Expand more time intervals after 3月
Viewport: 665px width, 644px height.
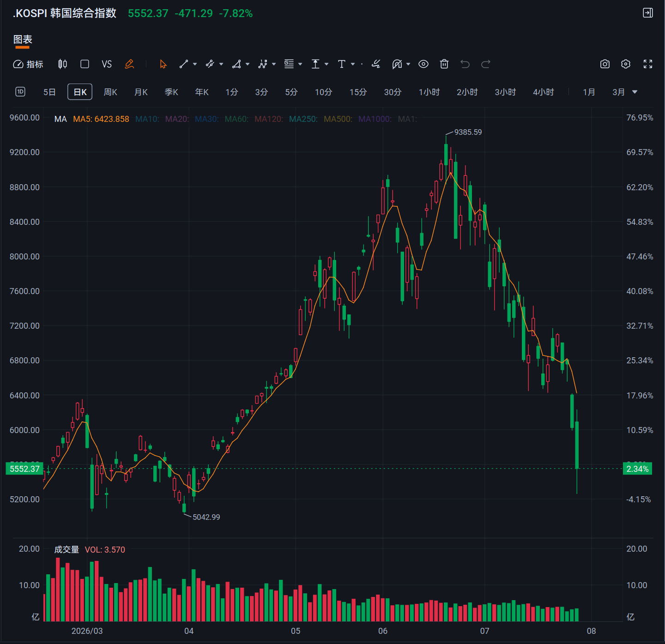[x=635, y=92]
